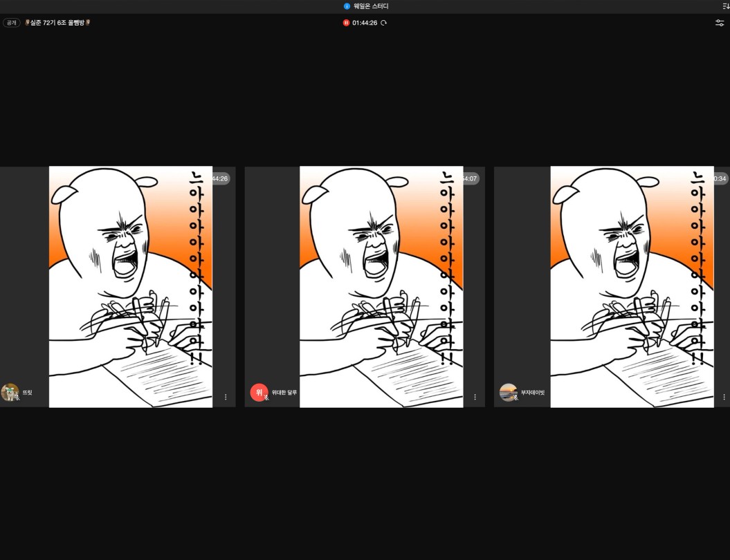The height and width of the screenshot is (560, 730).
Task: Click the participant name 위대한 달루
Action: 284,393
